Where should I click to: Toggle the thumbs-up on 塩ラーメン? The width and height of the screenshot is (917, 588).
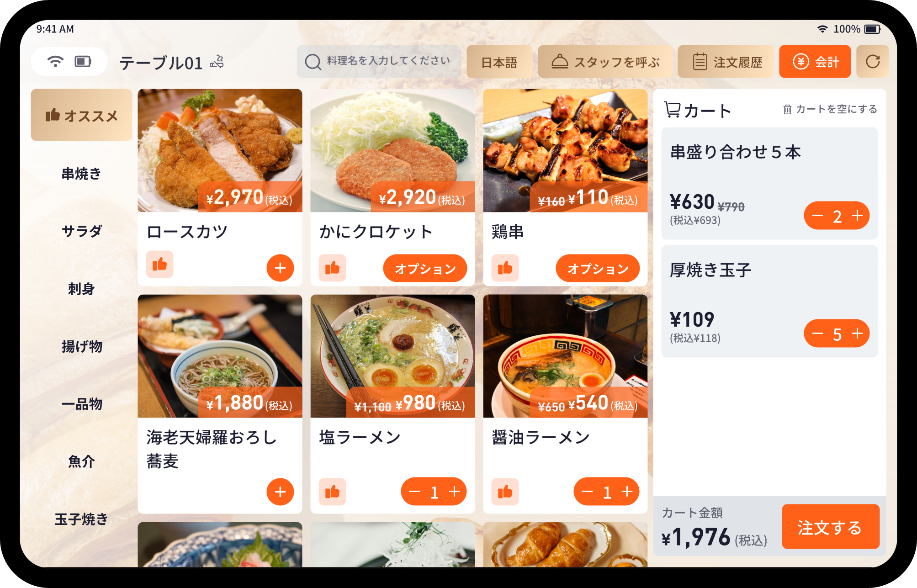[332, 492]
